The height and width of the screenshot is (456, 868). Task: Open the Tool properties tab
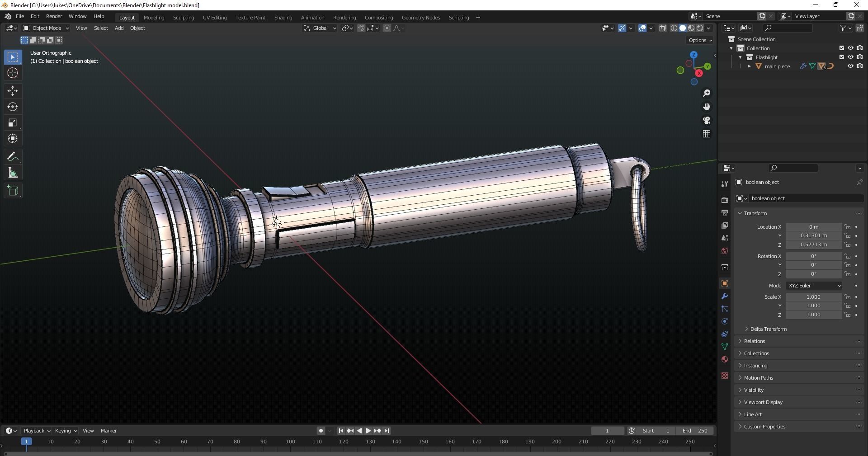click(725, 183)
